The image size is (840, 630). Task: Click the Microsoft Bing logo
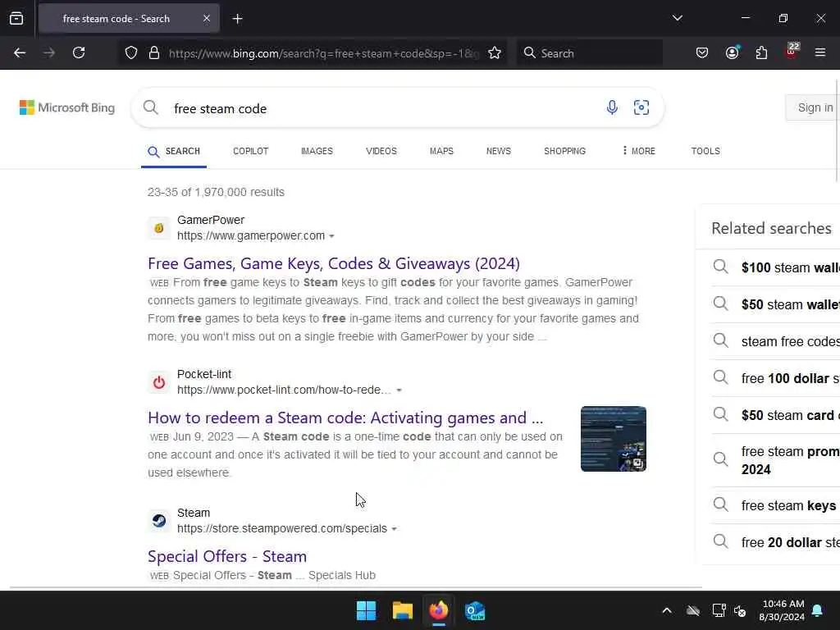(67, 107)
